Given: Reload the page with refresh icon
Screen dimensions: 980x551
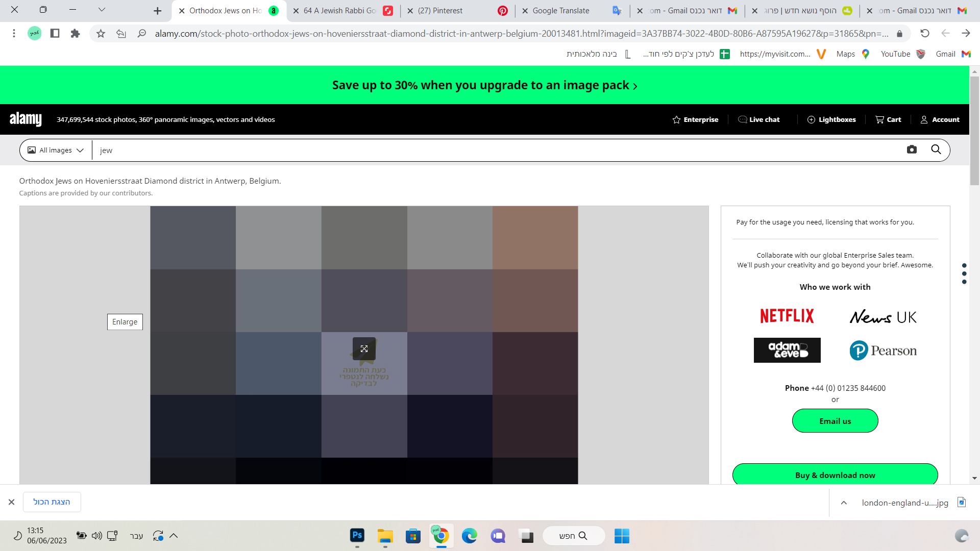Looking at the screenshot, I should coord(924,34).
